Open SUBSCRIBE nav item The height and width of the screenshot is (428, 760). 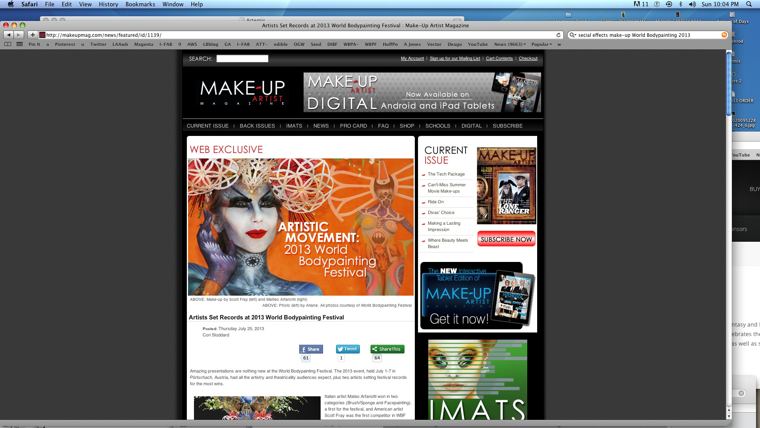click(507, 126)
